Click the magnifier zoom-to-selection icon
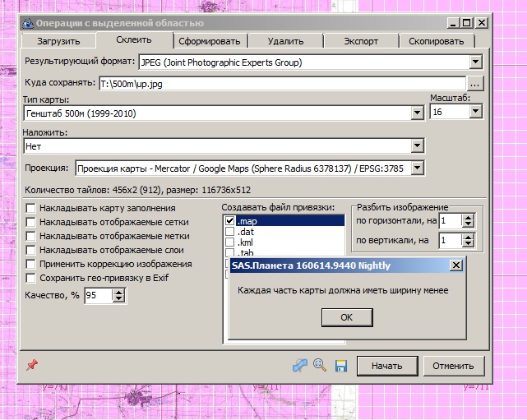The width and height of the screenshot is (527, 420). [x=321, y=366]
